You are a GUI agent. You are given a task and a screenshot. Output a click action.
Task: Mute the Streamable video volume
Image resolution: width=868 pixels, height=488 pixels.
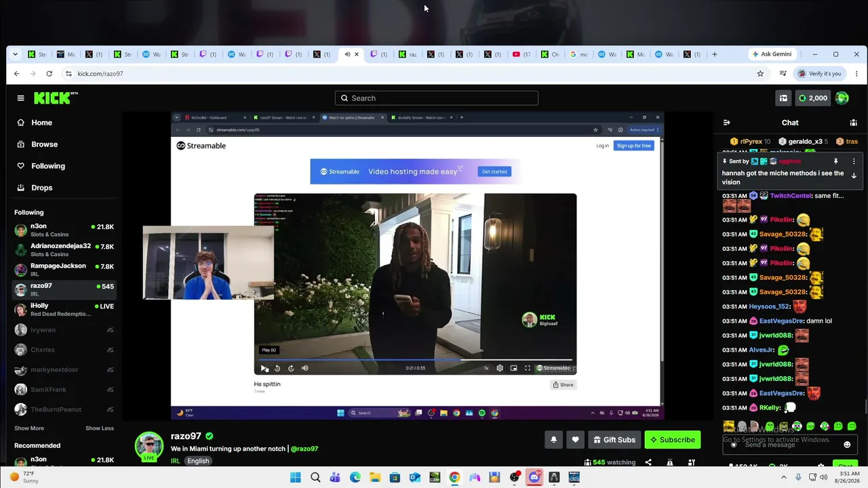click(x=304, y=368)
